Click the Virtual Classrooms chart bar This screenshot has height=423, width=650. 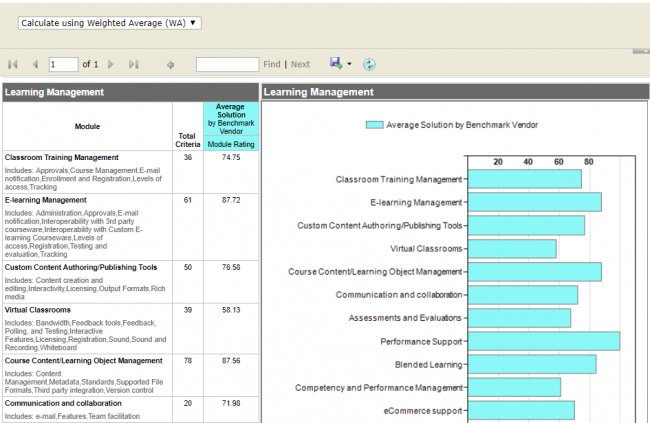pos(512,248)
